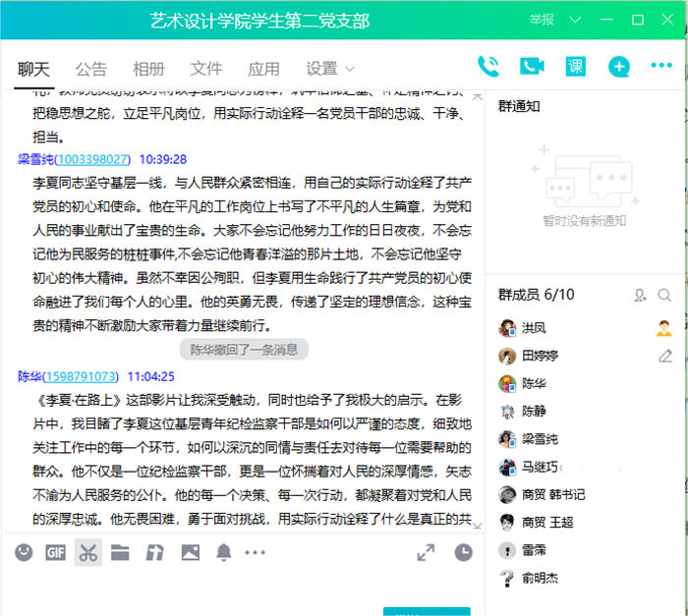Open the group class (课) feature
The height and width of the screenshot is (616, 688).
(x=575, y=67)
